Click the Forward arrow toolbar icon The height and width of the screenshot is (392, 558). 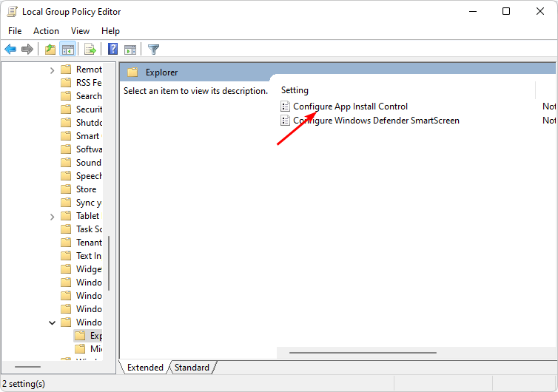27,49
